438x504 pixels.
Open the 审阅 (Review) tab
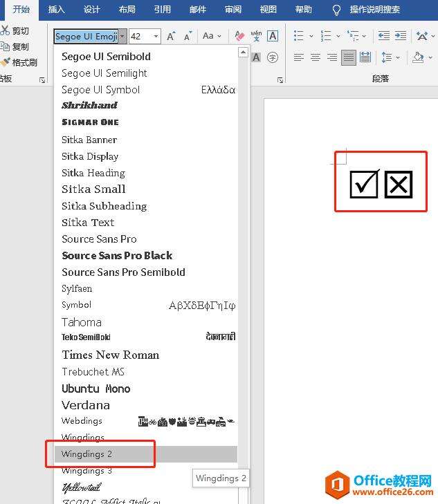pos(232,10)
